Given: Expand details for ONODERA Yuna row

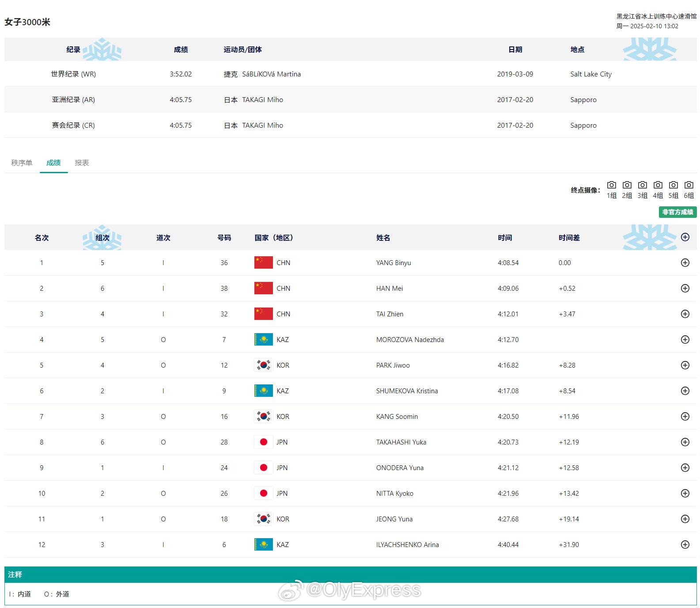Looking at the screenshot, I should click(685, 467).
